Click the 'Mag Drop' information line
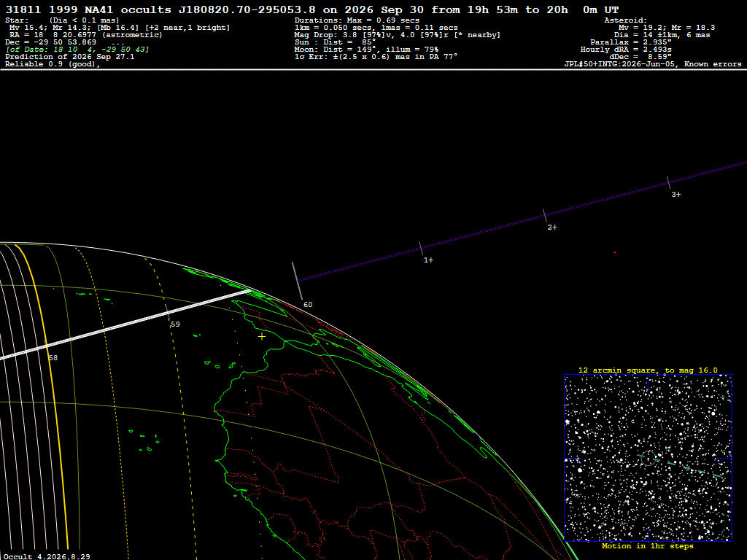 coord(398,35)
